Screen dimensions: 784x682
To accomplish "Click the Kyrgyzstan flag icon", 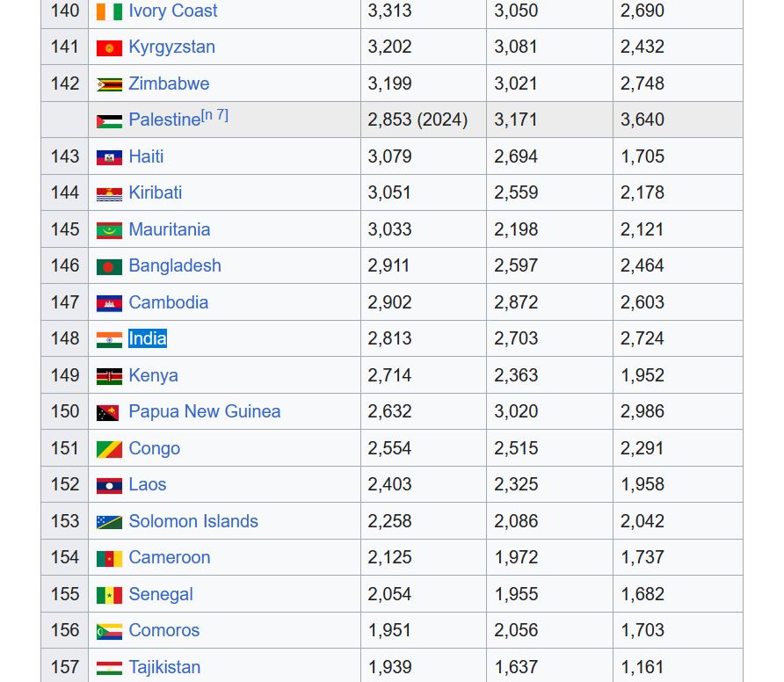I will coord(109,48).
